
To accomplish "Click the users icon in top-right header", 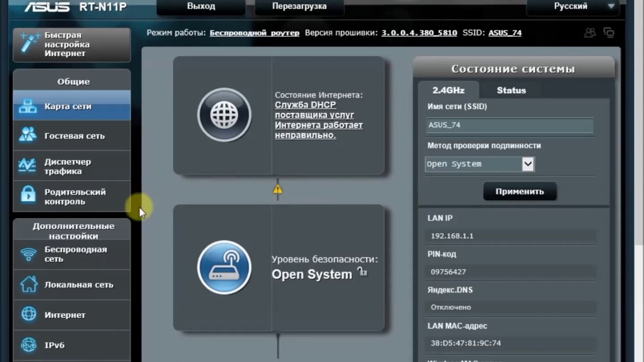I will 590,33.
